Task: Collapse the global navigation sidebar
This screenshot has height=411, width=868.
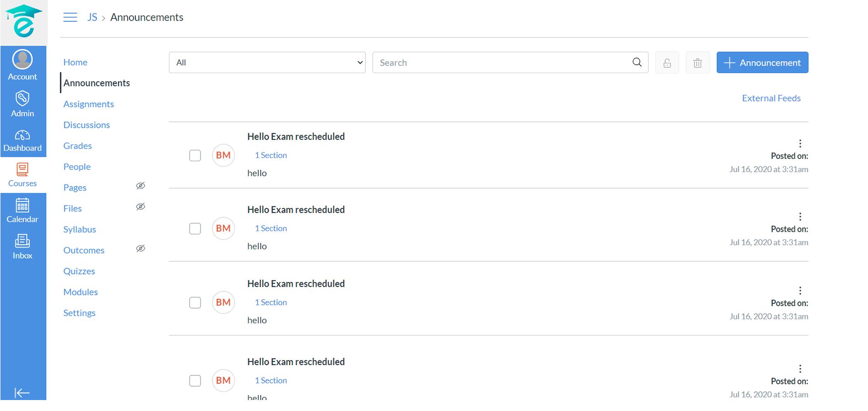Action: tap(22, 393)
